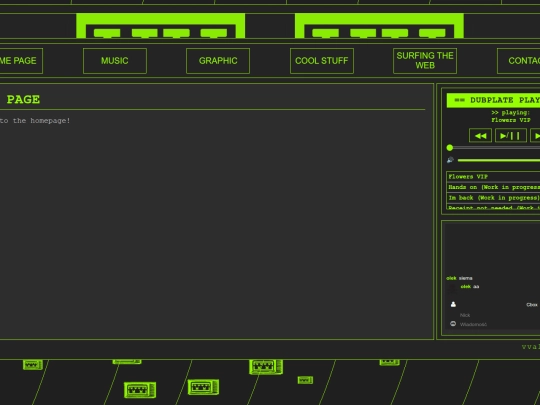Open the CONTACT nav button
The width and height of the screenshot is (540, 405).
point(519,61)
